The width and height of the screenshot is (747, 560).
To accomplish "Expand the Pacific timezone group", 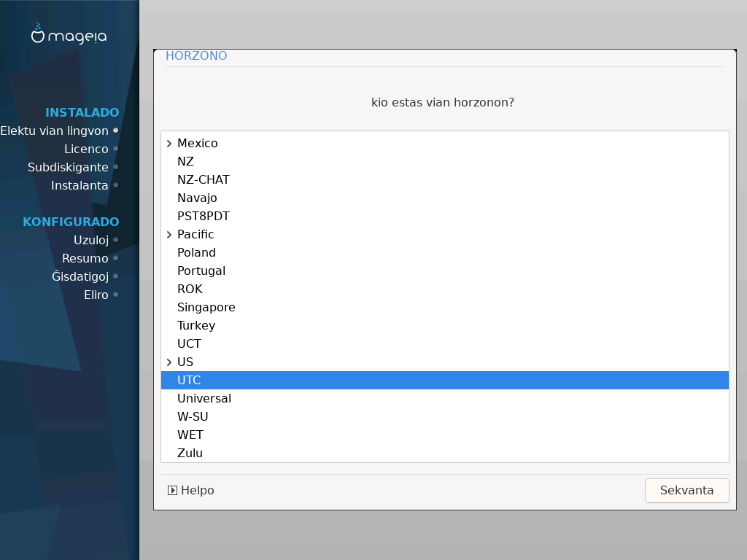I will (x=169, y=235).
